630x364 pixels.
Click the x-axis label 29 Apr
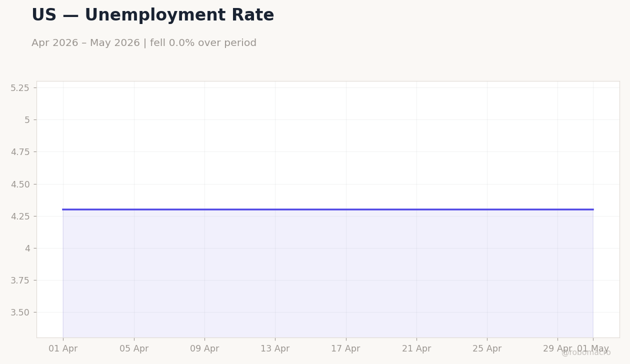point(557,349)
